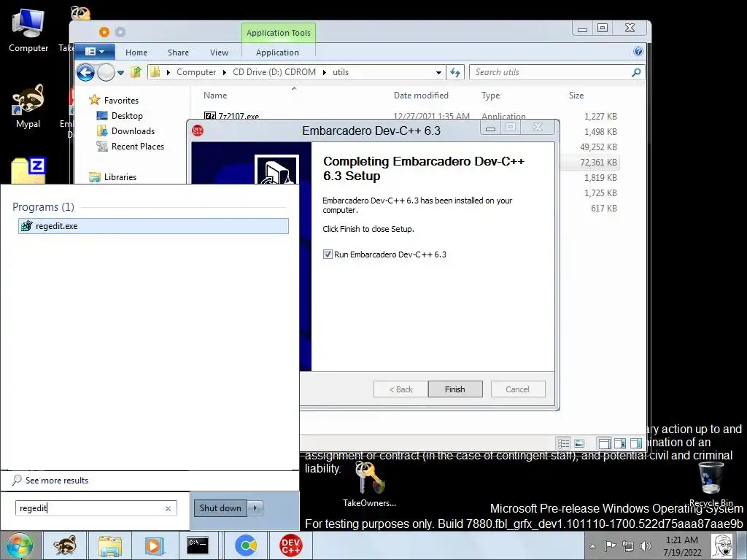Image resolution: width=747 pixels, height=560 pixels.
Task: Expand breadcrumb arrow after Computer
Action: coord(225,72)
